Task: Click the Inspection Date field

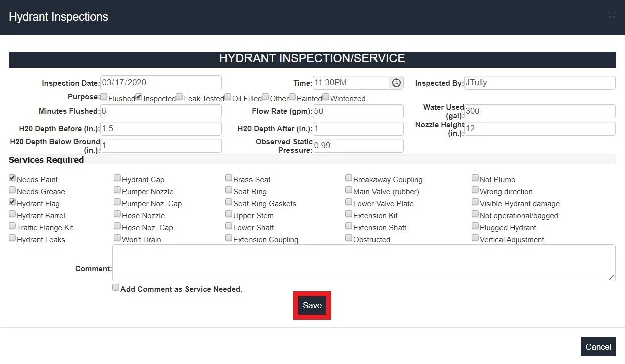Action: [x=161, y=83]
